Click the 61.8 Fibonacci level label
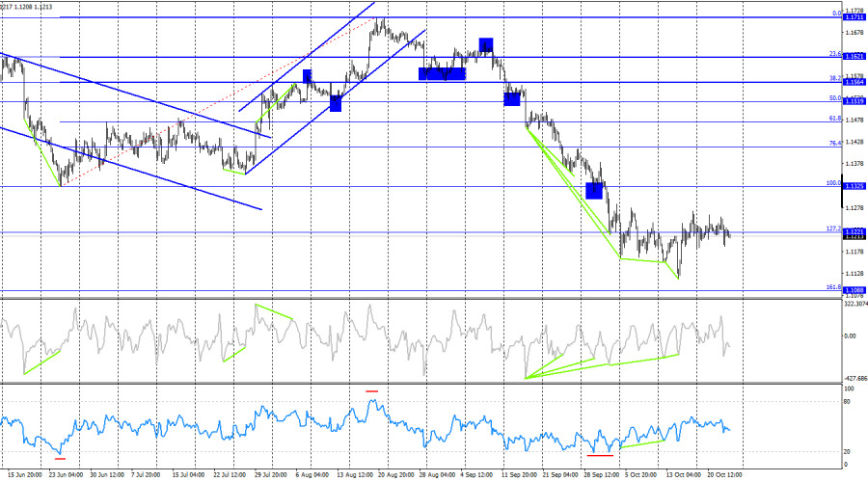The image size is (868, 482). 835,119
